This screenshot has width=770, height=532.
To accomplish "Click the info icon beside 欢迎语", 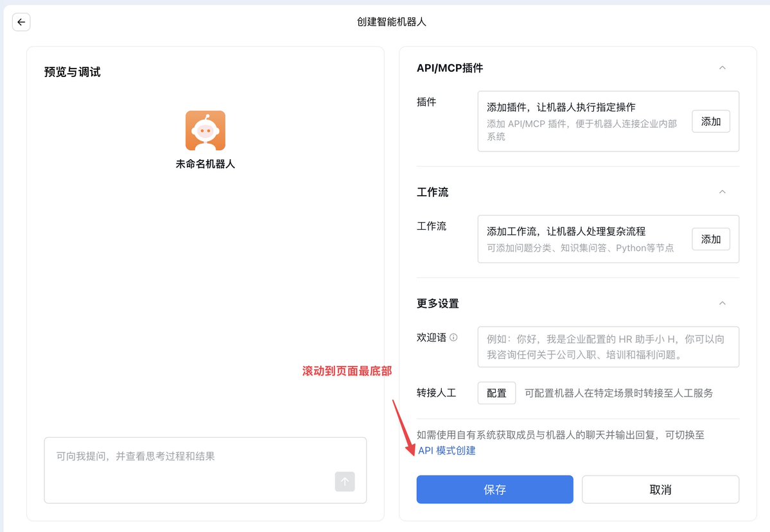I will coord(453,337).
